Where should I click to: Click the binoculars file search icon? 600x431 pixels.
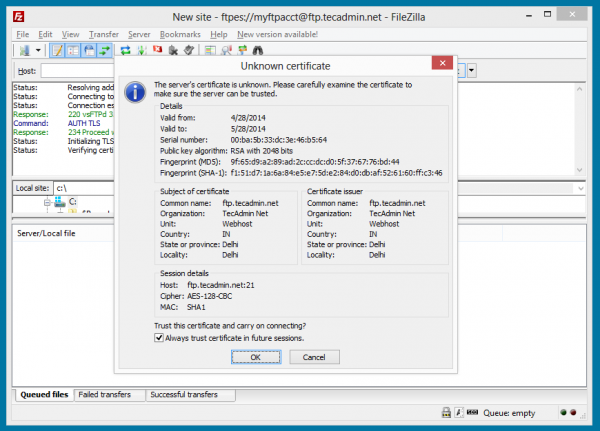click(x=257, y=49)
